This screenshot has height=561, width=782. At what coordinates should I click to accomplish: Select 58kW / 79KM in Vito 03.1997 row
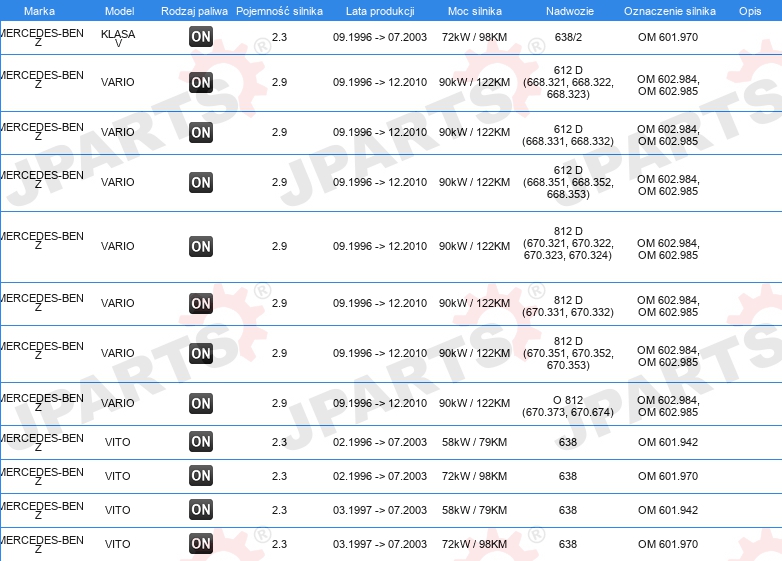[474, 510]
